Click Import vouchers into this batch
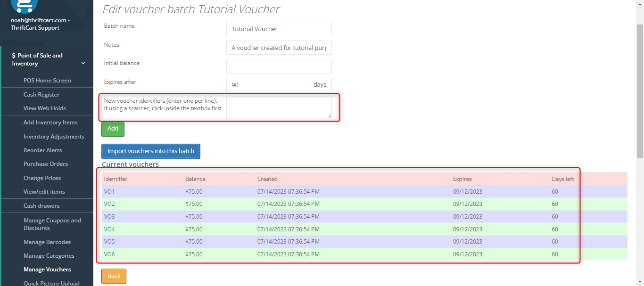This screenshot has width=644, height=286. [150, 151]
